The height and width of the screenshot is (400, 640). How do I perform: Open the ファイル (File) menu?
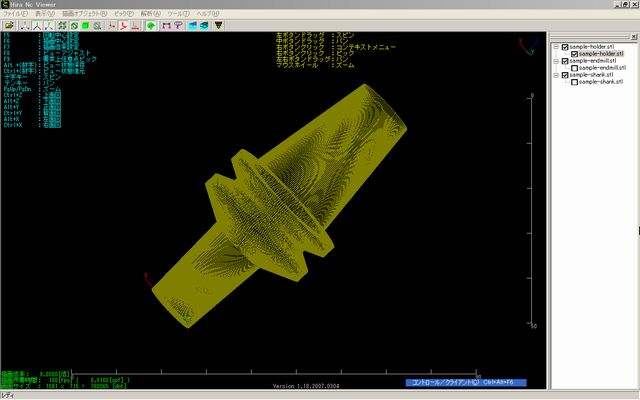tap(15, 13)
